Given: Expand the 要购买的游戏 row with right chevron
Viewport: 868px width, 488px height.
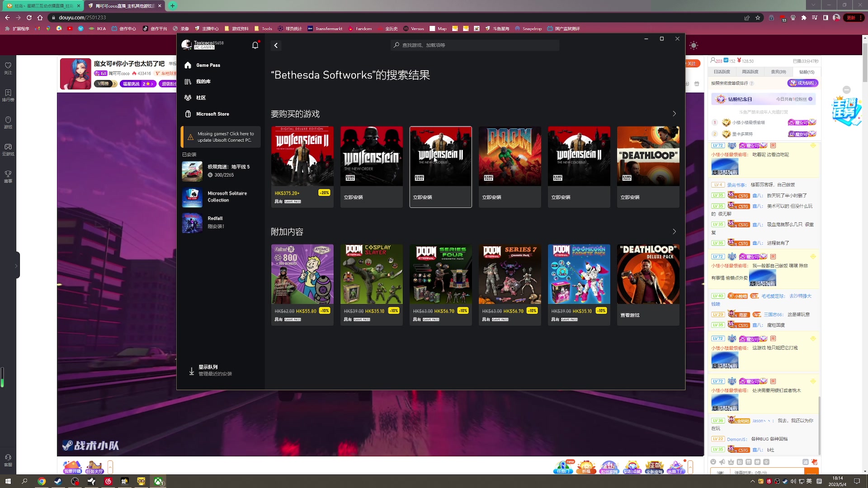Looking at the screenshot, I should click(674, 114).
